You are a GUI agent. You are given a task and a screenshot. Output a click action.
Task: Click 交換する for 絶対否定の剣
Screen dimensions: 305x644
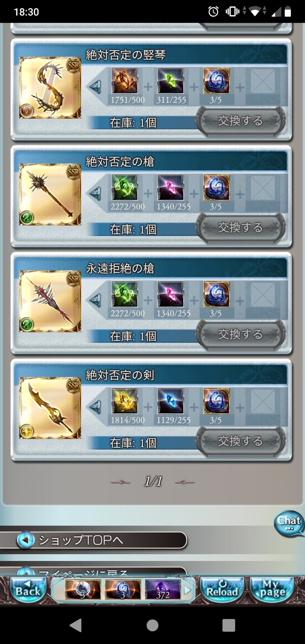click(241, 441)
